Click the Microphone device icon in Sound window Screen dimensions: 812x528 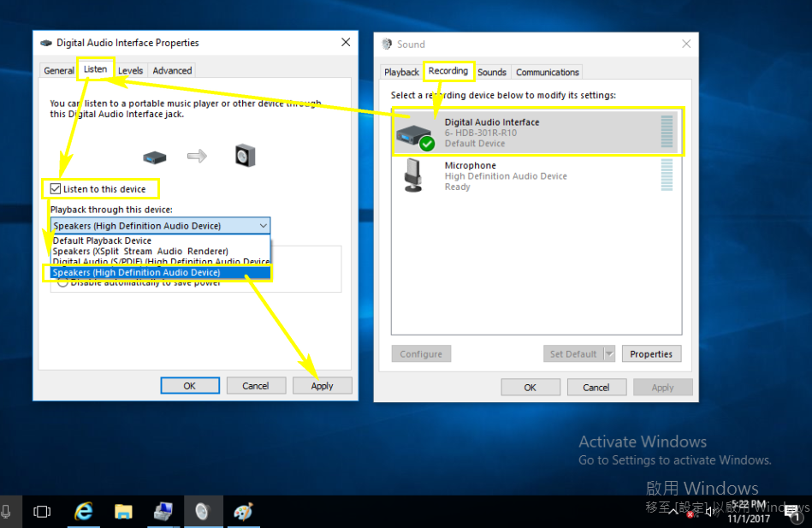coord(412,175)
